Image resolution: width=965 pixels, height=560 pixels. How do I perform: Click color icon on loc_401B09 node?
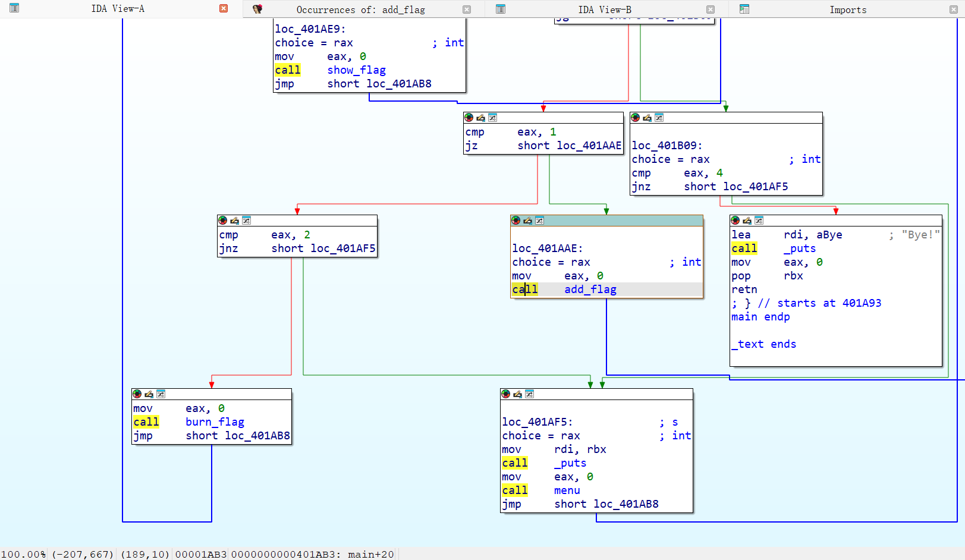click(635, 118)
